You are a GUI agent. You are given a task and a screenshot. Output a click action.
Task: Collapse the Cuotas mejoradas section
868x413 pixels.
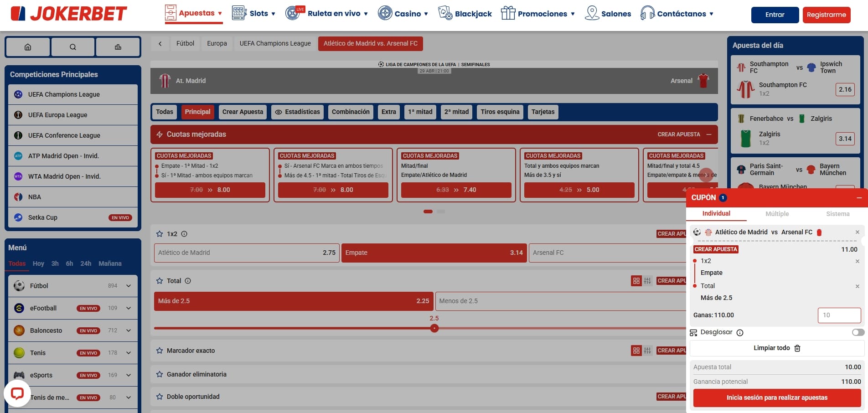click(709, 134)
